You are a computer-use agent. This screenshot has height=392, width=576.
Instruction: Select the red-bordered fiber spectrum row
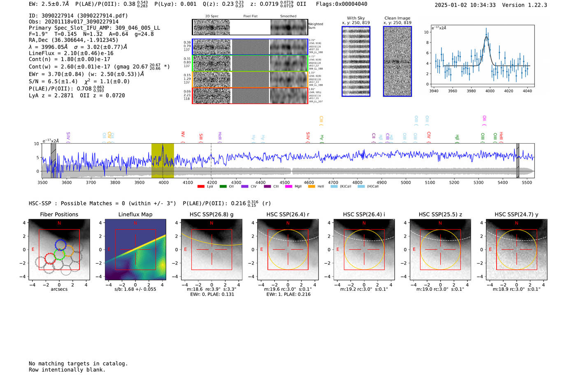pyautogui.click(x=250, y=96)
